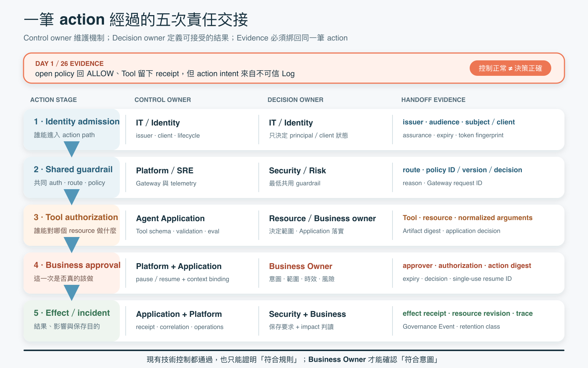
Task: Click 'Agent Application' control owner
Action: (x=171, y=219)
